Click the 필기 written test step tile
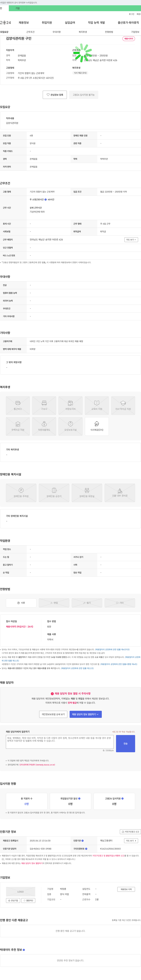The height and width of the screenshot is (980, 141). click(87, 603)
